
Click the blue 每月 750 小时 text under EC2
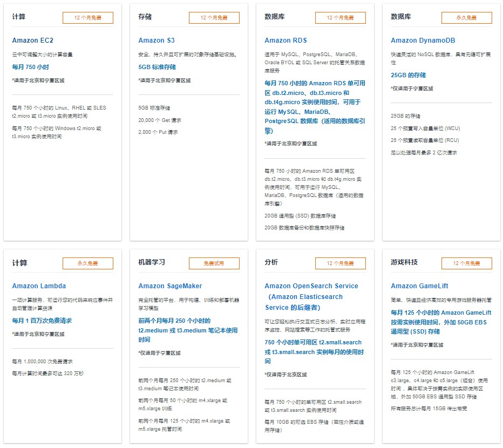[x=30, y=67]
